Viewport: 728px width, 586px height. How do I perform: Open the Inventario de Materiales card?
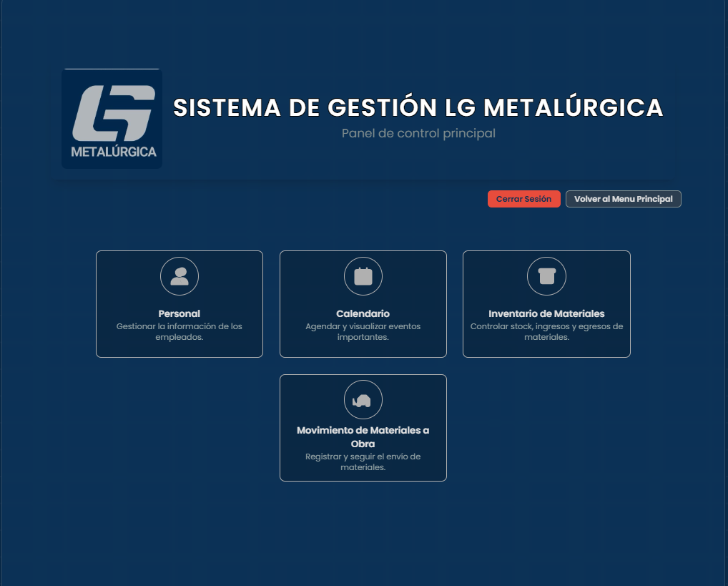pyautogui.click(x=546, y=303)
